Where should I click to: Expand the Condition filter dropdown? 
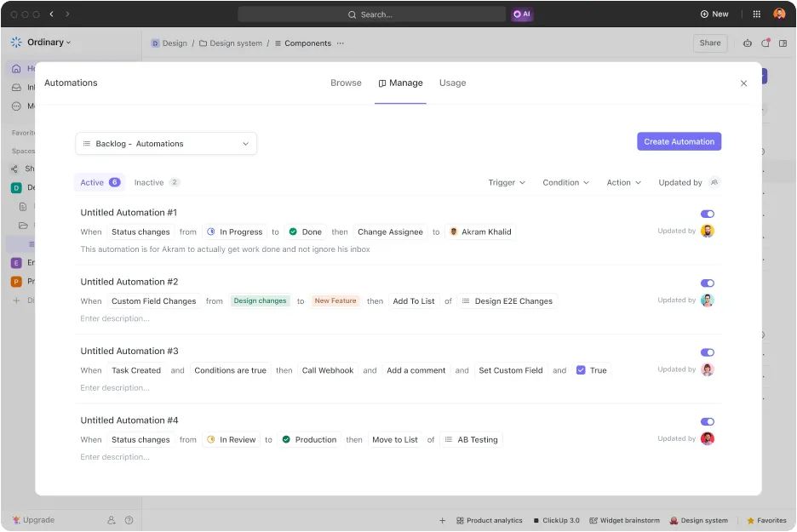click(x=565, y=182)
